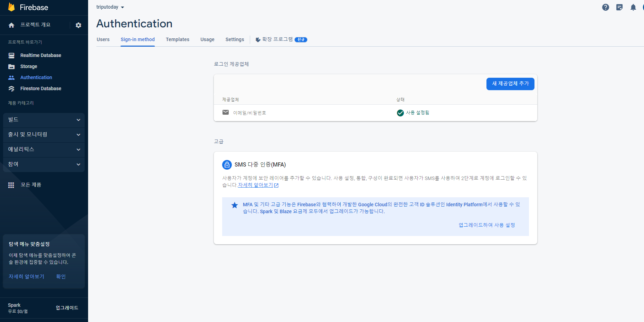Image resolution: width=644 pixels, height=322 pixels.
Task: Click the 신규 badge
Action: pos(301,40)
